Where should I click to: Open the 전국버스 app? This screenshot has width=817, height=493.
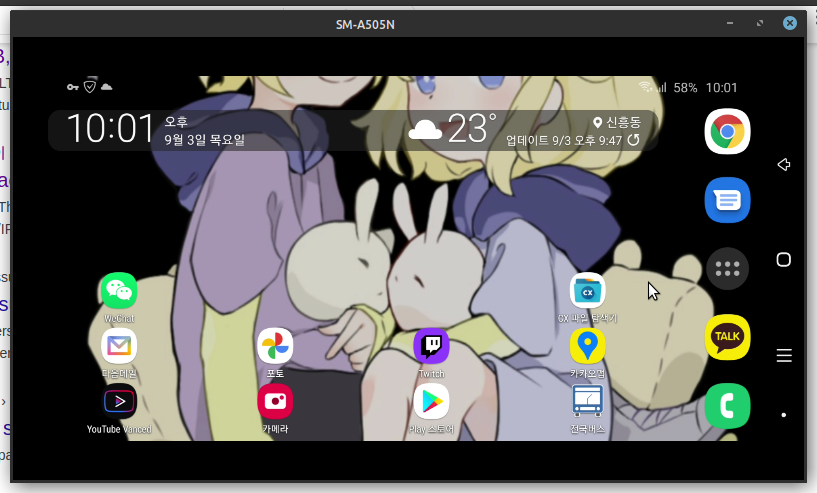pos(588,401)
